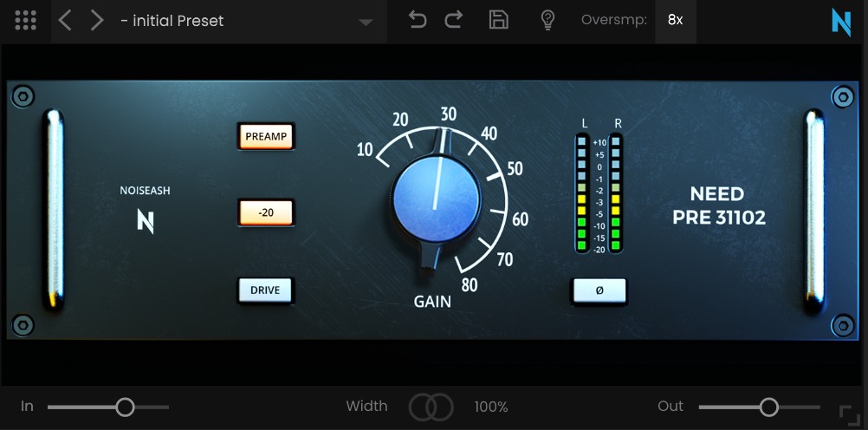Enable the DRIVE switch
Viewport: 868px width, 430px height.
coord(265,290)
